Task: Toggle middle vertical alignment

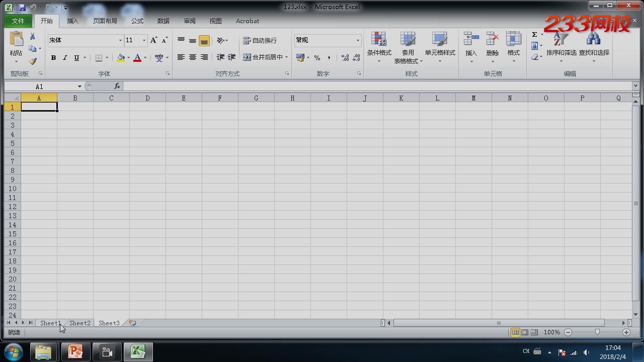Action: (x=193, y=41)
